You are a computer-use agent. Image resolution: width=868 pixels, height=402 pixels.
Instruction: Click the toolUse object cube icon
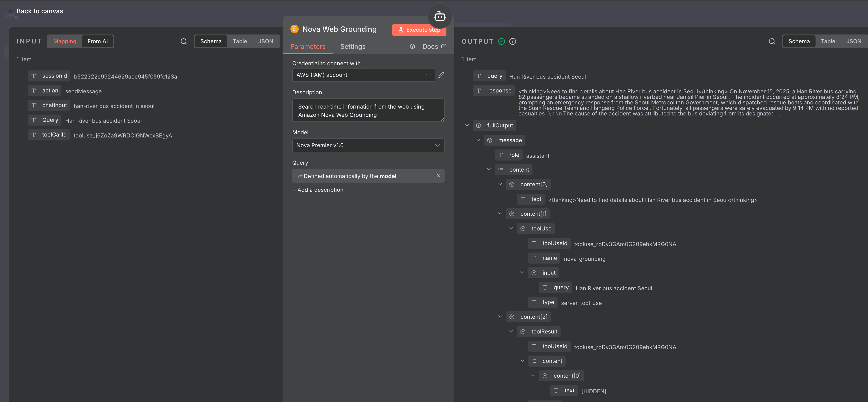pyautogui.click(x=523, y=229)
